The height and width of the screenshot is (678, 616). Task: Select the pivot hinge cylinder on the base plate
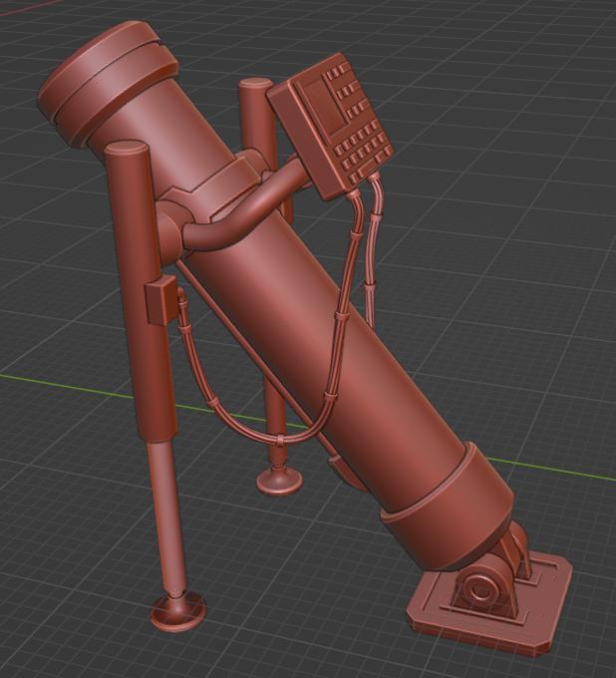[x=480, y=590]
